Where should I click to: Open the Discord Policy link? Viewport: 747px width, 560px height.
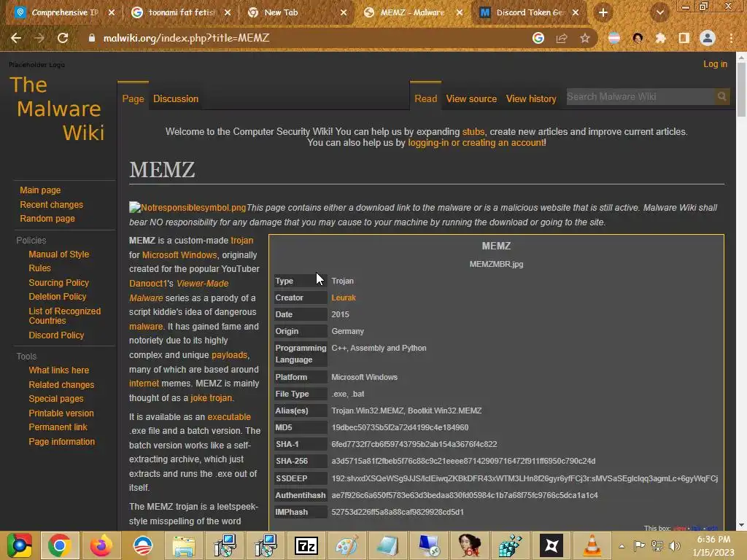tap(56, 335)
